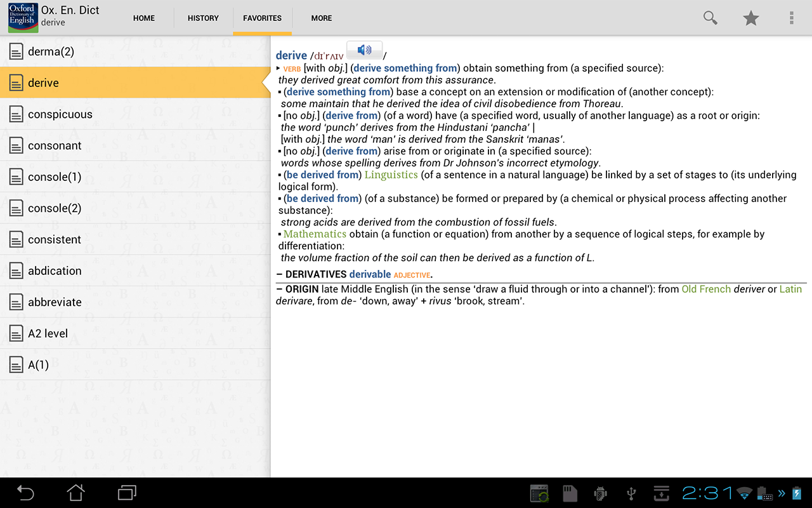Click the Oxford Dictionary of English logo
Image resolution: width=812 pixels, height=508 pixels.
pos(22,18)
